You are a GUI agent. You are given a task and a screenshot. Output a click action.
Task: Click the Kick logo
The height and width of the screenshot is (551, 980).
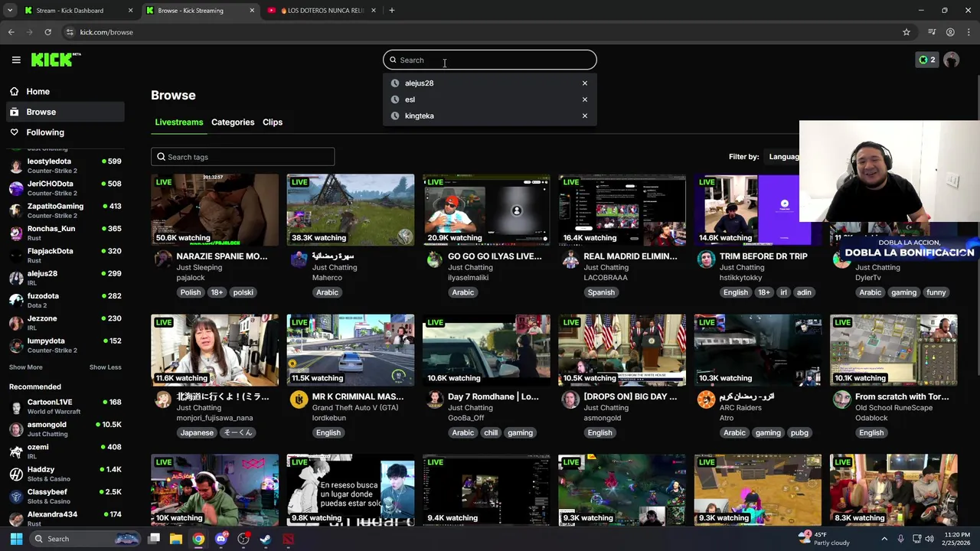click(x=56, y=60)
